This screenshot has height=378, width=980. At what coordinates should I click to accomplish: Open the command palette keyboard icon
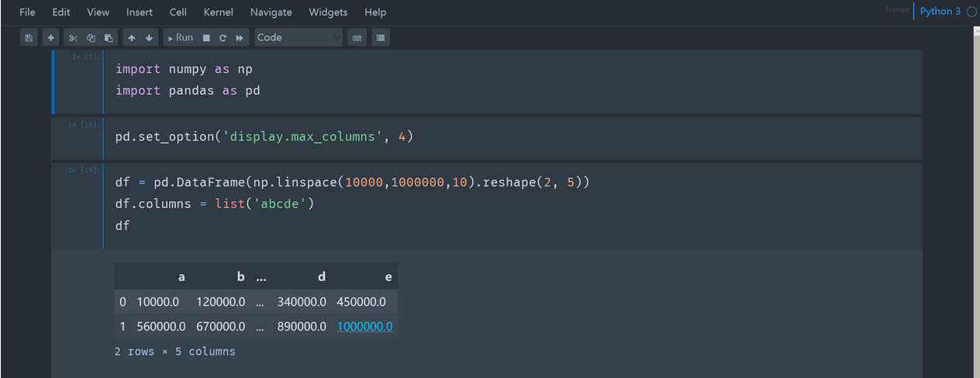357,37
